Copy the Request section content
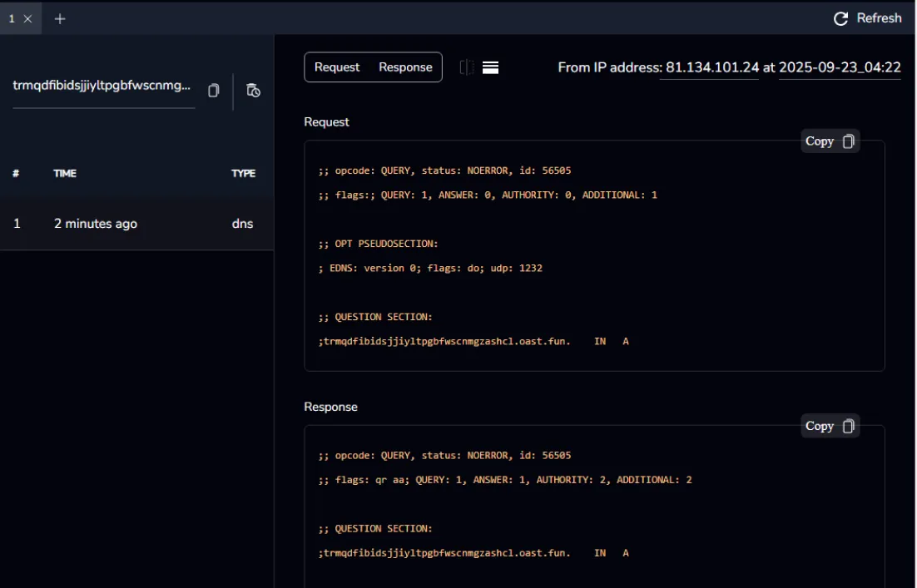 click(830, 141)
